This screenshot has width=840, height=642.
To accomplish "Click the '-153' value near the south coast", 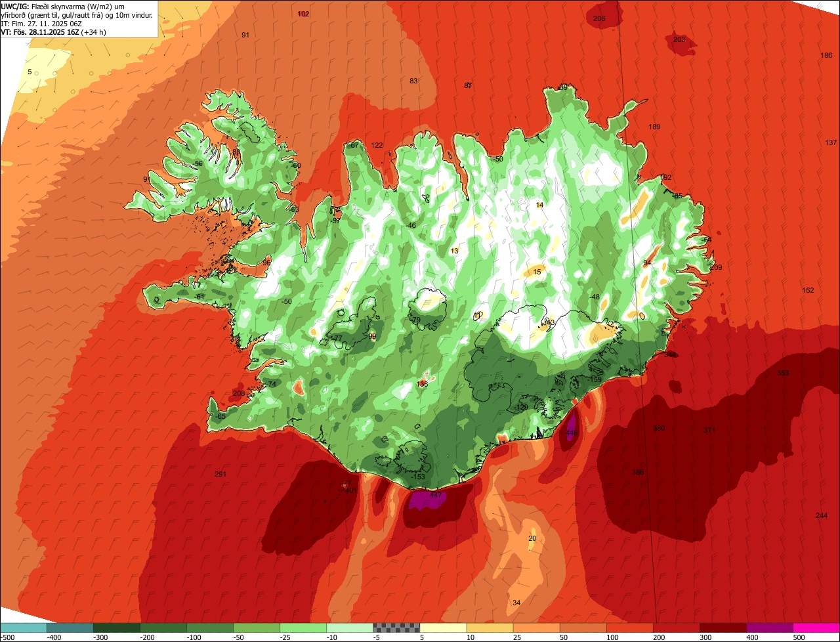I will click(418, 477).
